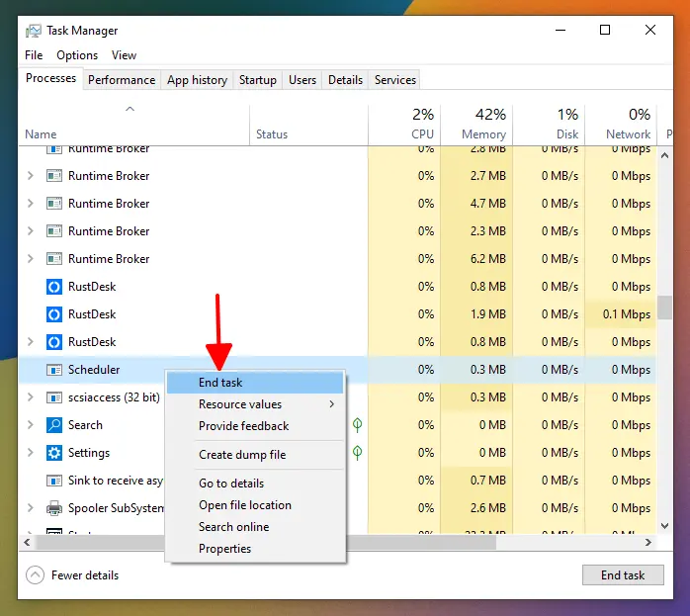Choose Search online in context menu

point(255,527)
